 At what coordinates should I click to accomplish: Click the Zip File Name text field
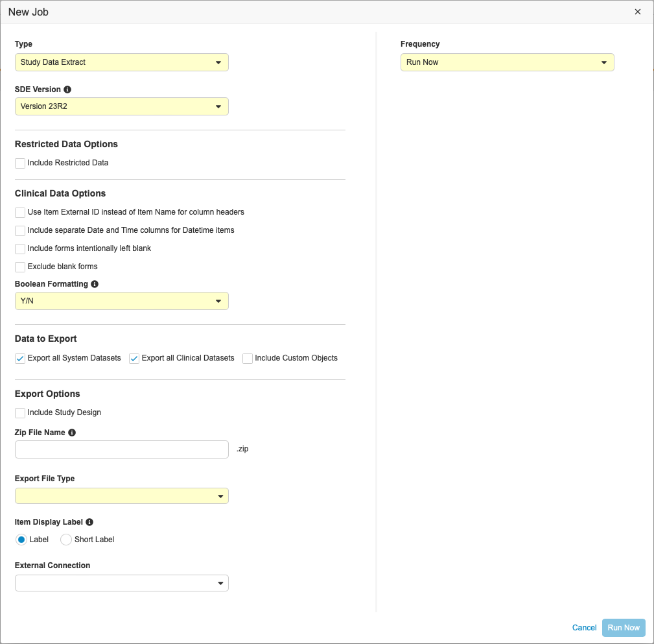tap(121, 449)
